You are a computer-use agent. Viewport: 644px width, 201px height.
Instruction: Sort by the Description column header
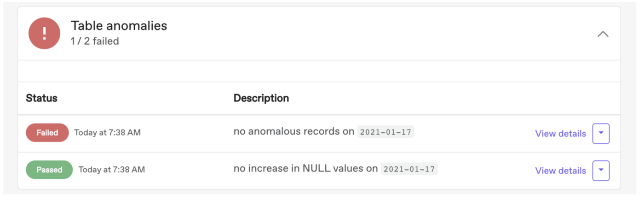coord(261,98)
